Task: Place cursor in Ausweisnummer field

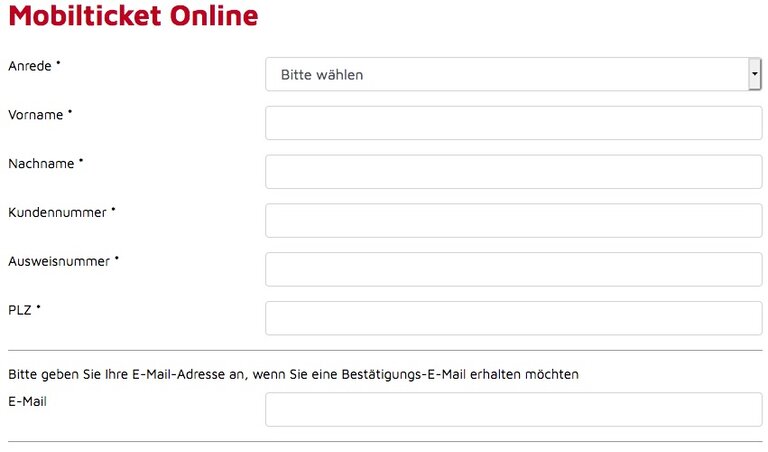Action: click(513, 269)
